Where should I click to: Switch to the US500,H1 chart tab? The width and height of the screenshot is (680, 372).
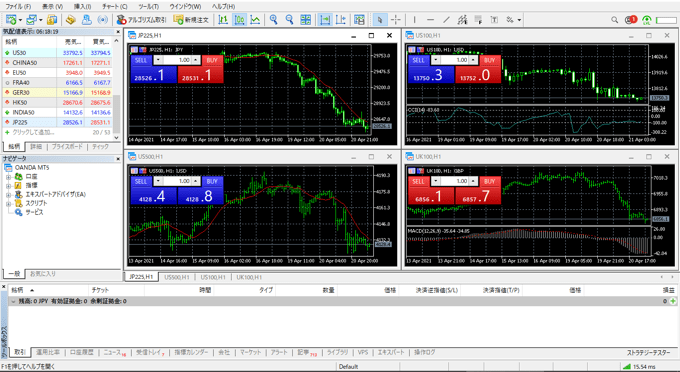(177, 277)
